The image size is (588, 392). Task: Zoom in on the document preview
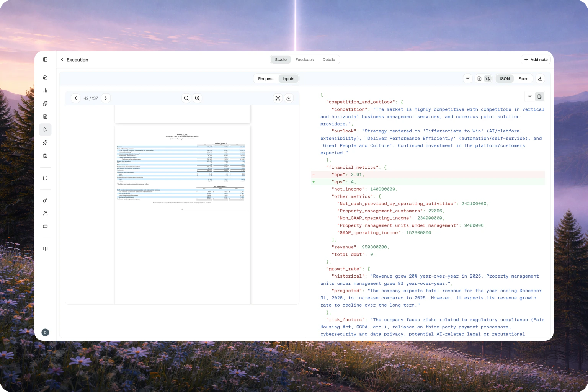pos(198,98)
